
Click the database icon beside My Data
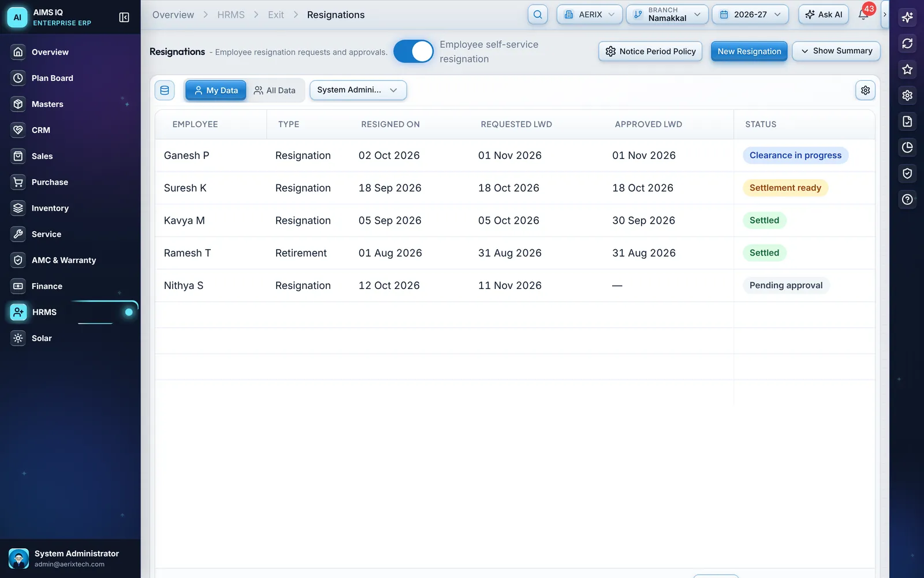[165, 90]
